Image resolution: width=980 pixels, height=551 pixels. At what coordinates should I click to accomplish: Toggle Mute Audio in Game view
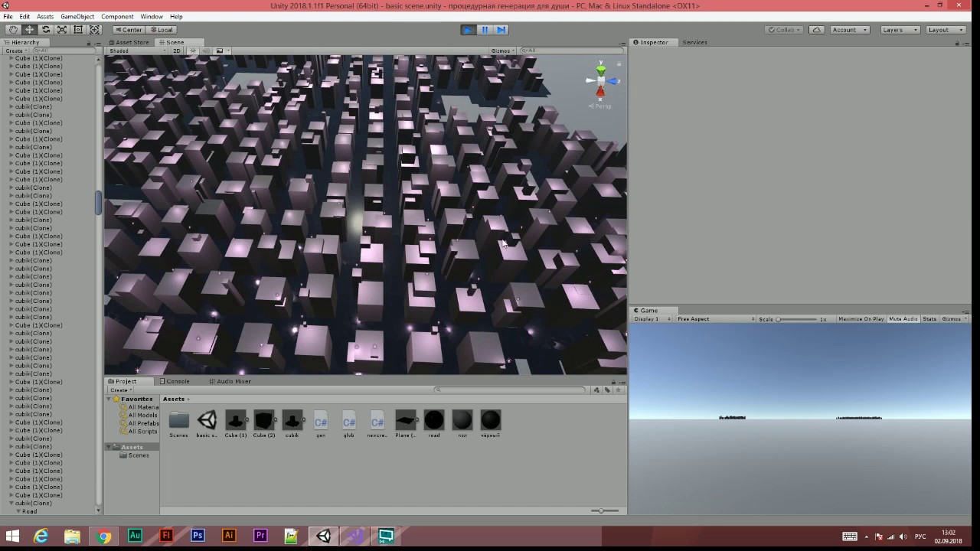pyautogui.click(x=903, y=319)
